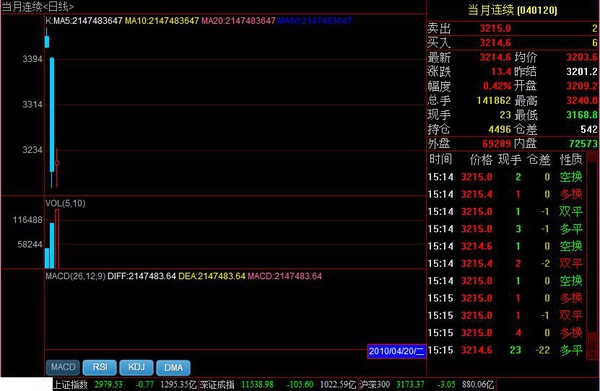Image resolution: width=600 pixels, height=391 pixels.
Task: Click the 最新 price value
Action: [x=495, y=57]
